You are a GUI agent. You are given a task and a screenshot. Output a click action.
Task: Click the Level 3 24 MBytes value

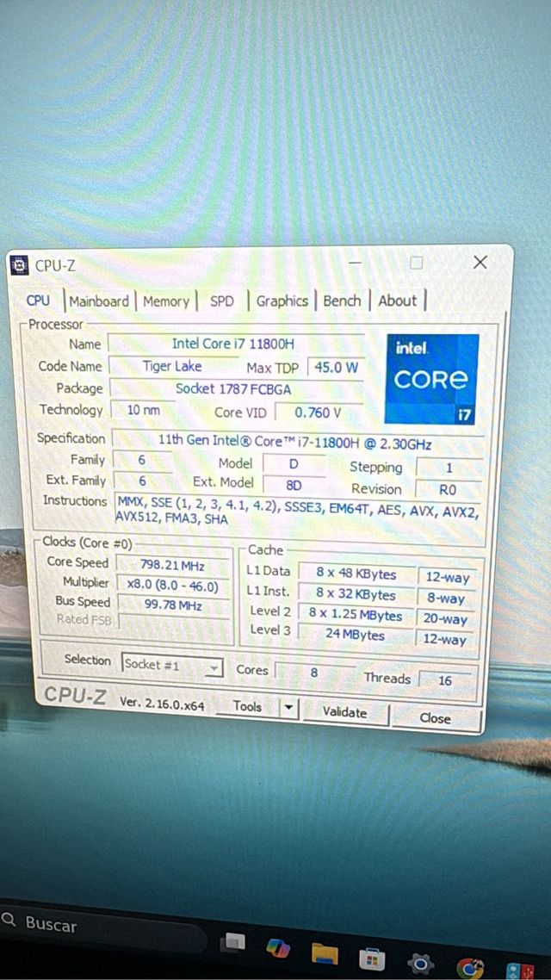[356, 635]
